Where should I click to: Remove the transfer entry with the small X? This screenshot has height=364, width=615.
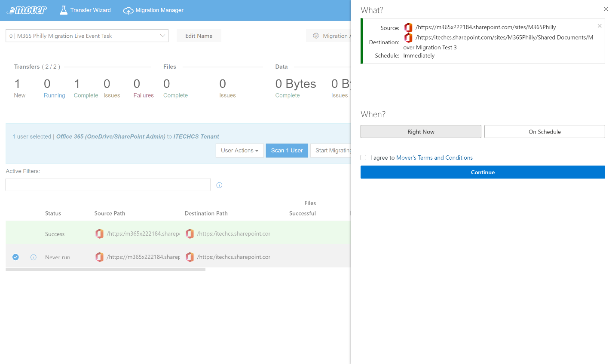[600, 26]
